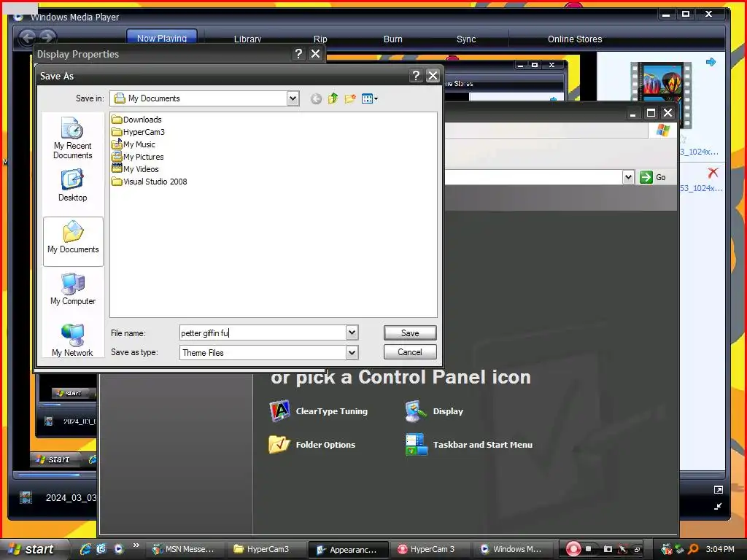The image size is (747, 560).
Task: Click the Go button in address bar
Action: click(653, 177)
